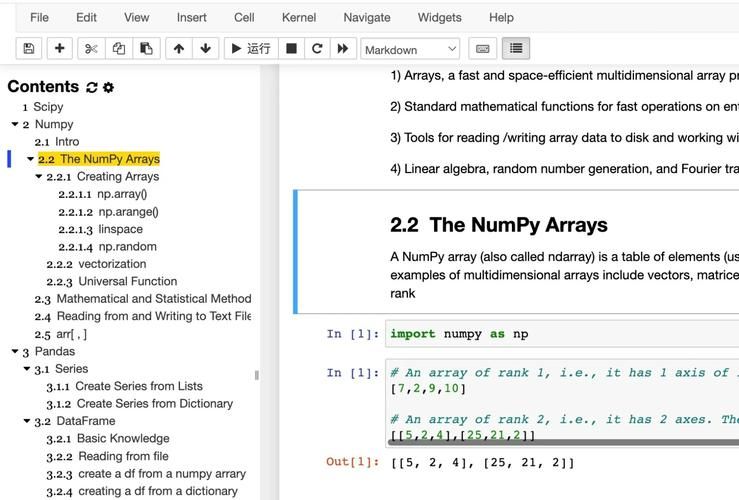Go to 2.1 Intro section
This screenshot has width=739, height=500.
point(57,141)
